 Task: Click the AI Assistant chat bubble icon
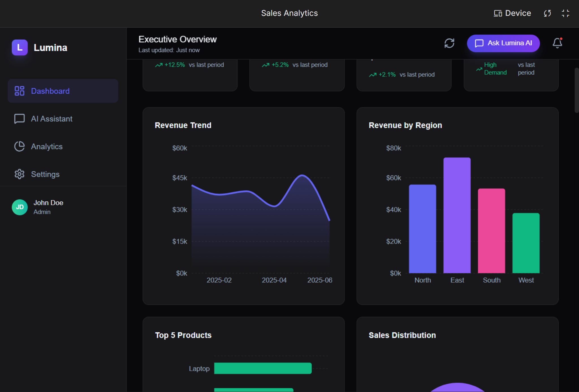pos(19,119)
